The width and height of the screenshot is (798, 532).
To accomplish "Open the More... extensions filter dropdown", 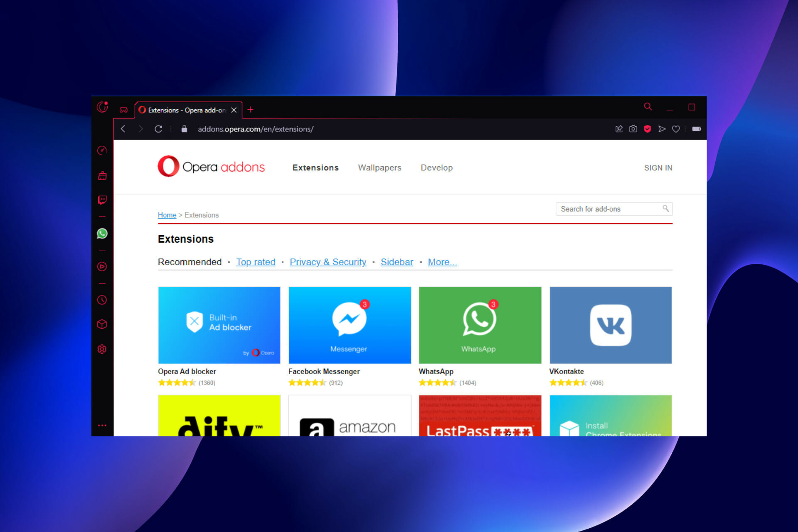I will pos(442,262).
